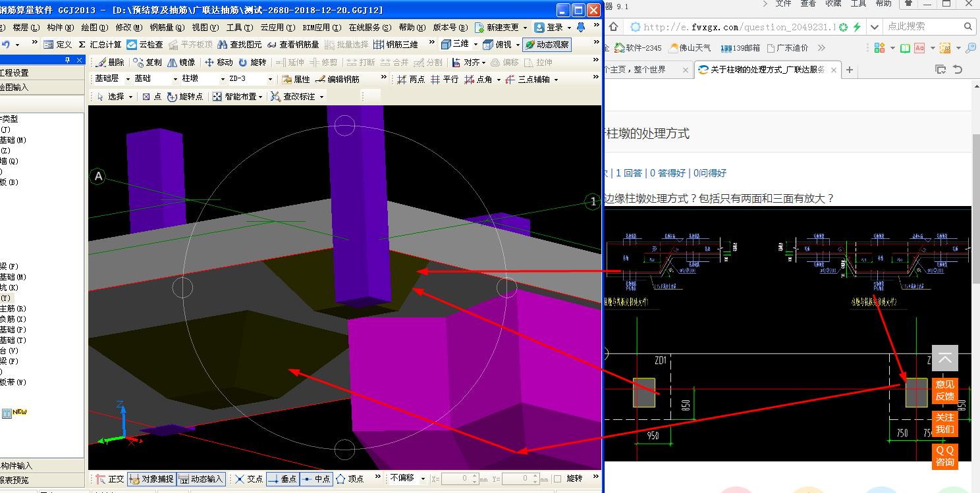Toggle 交点 intersection snap
980x493 pixels.
point(249,479)
